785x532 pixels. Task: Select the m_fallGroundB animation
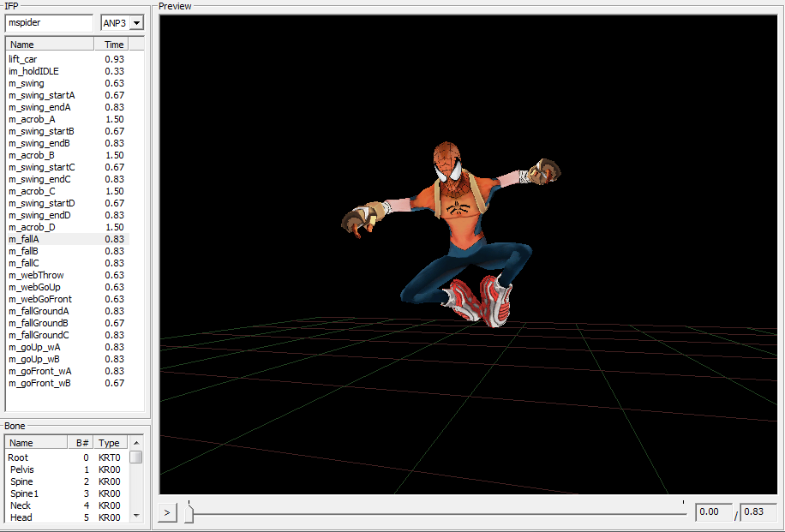[67, 323]
